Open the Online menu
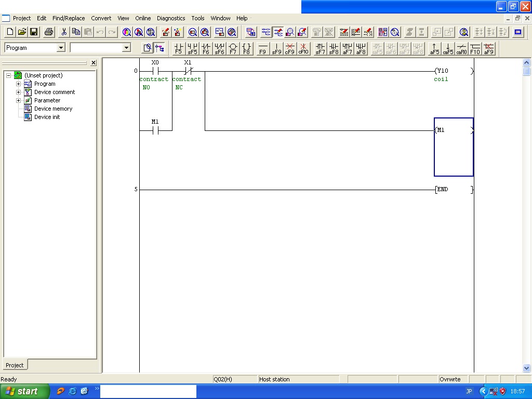This screenshot has width=532, height=399. tap(143, 18)
